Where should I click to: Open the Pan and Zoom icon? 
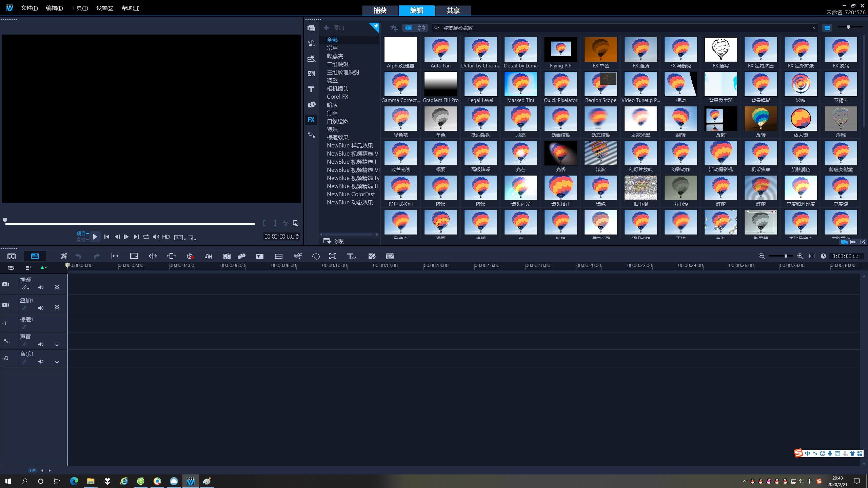click(333, 256)
